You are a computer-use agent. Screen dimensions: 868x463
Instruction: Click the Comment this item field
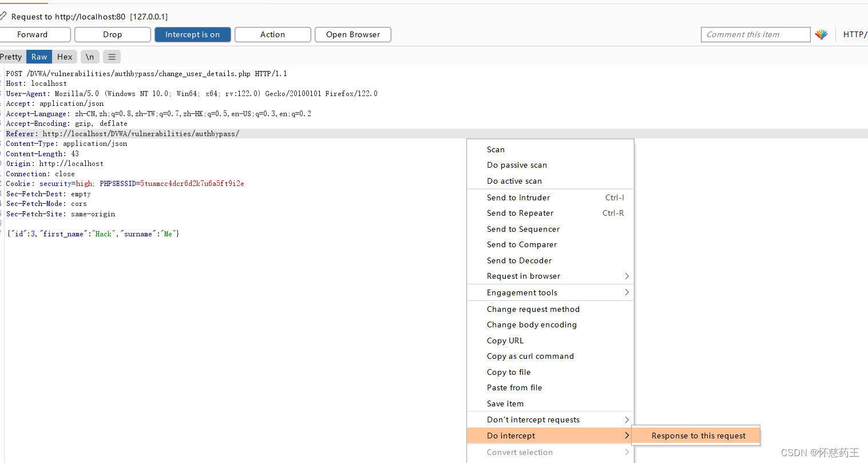click(755, 34)
